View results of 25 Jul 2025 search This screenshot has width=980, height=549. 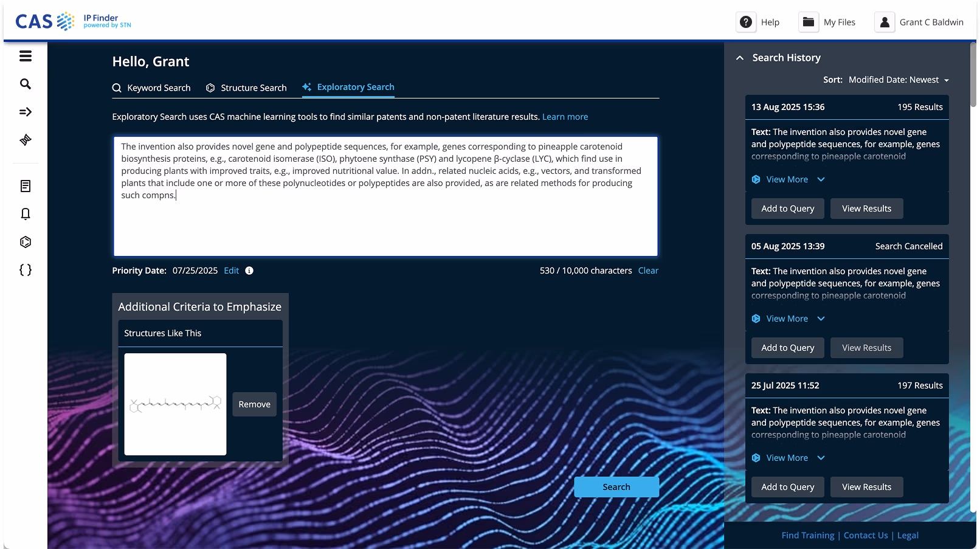867,487
